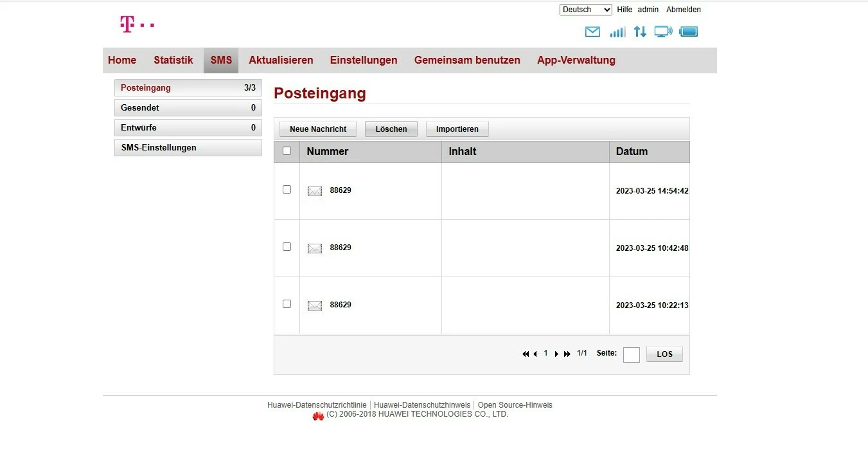Screen dimensions: 868x463
Task: Go to the Home tab
Action: 122,60
